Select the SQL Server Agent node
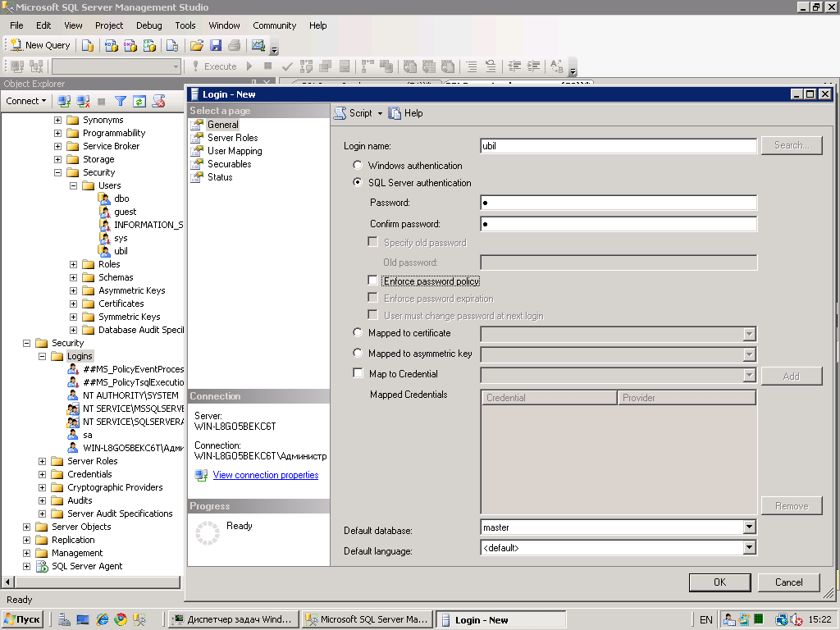The image size is (840, 630). [x=87, y=566]
